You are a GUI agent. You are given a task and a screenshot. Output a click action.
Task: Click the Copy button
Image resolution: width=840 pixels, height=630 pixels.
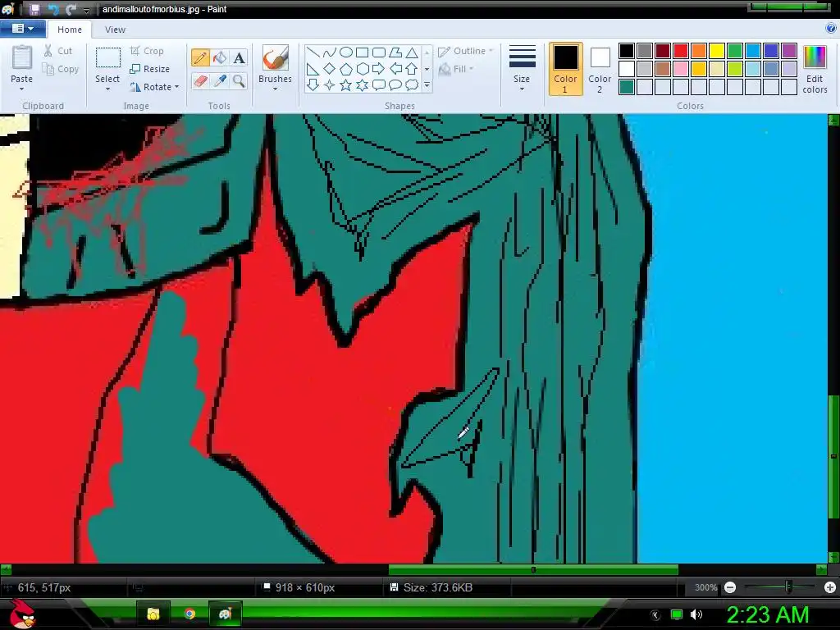(61, 69)
